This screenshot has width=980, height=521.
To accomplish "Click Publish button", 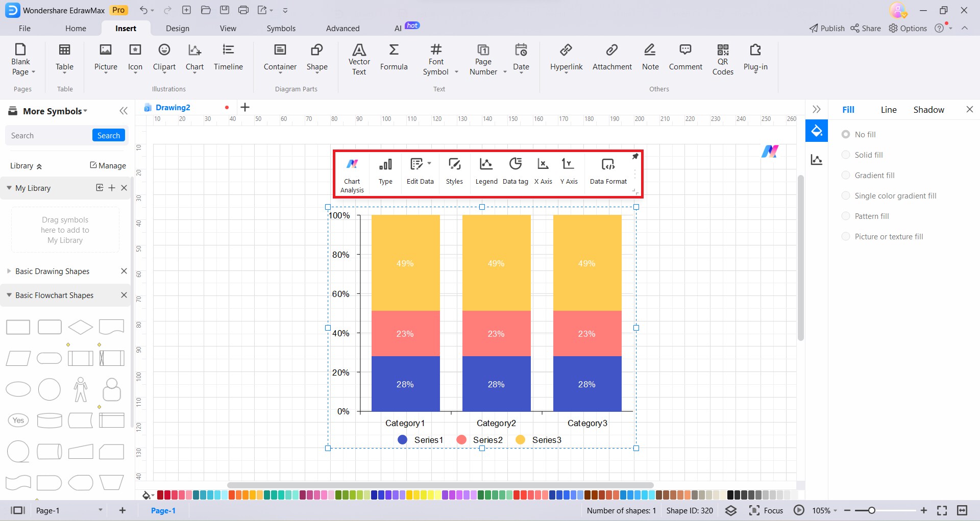I will pyautogui.click(x=827, y=29).
